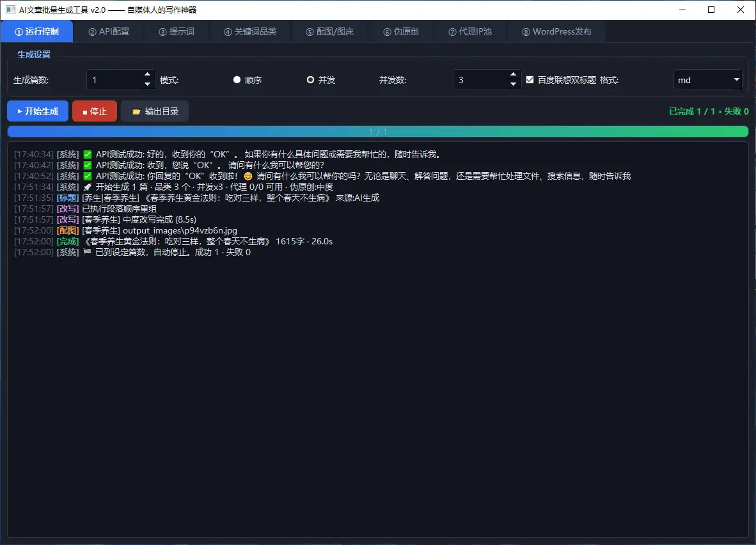The image size is (756, 545).
Task: Open the ⑥ 伪原创 tab
Action: [x=401, y=31]
